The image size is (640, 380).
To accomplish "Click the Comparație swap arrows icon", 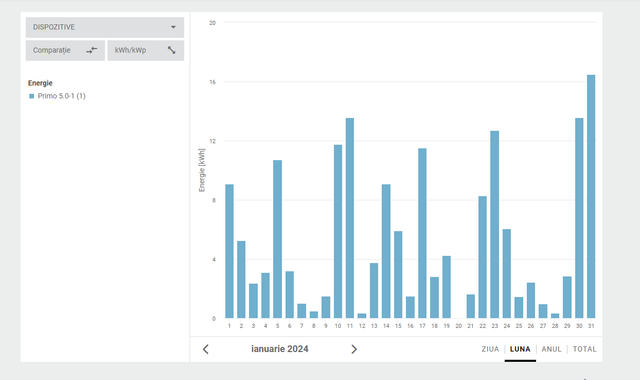I will 91,50.
